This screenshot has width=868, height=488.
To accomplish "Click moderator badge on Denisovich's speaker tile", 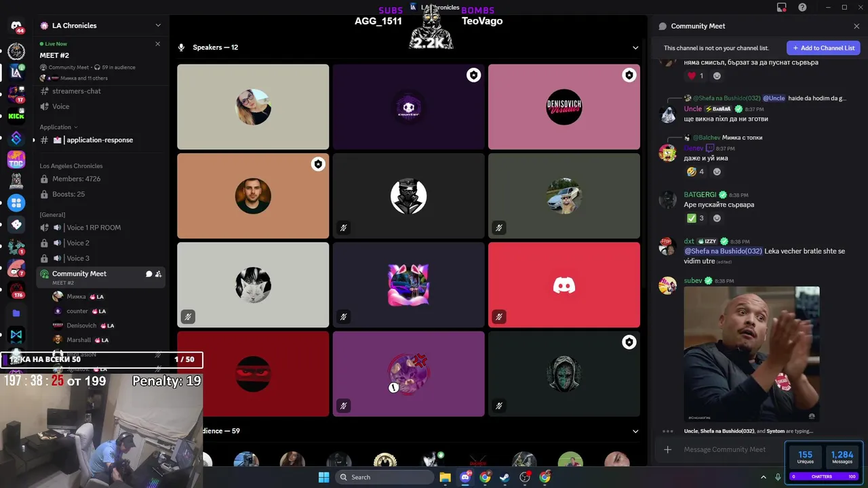I will pyautogui.click(x=629, y=75).
